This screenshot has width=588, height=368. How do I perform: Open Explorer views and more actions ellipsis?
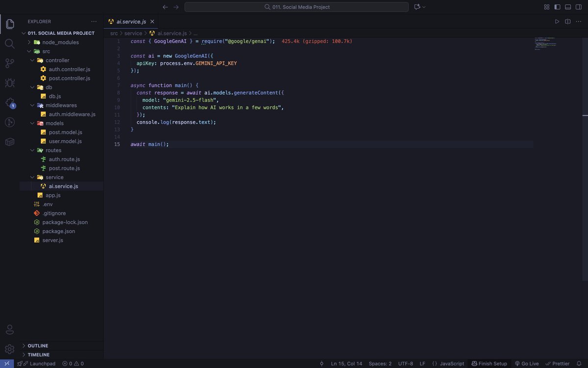click(x=94, y=22)
